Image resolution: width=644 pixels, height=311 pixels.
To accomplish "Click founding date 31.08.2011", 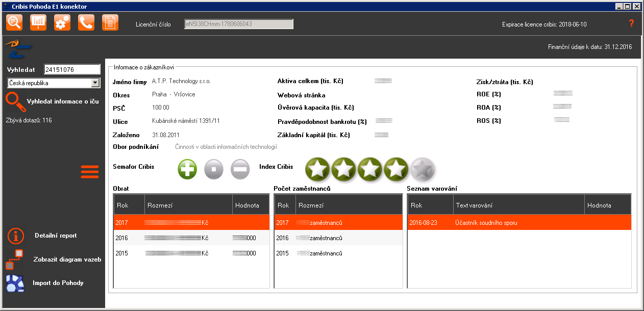I will (x=166, y=134).
